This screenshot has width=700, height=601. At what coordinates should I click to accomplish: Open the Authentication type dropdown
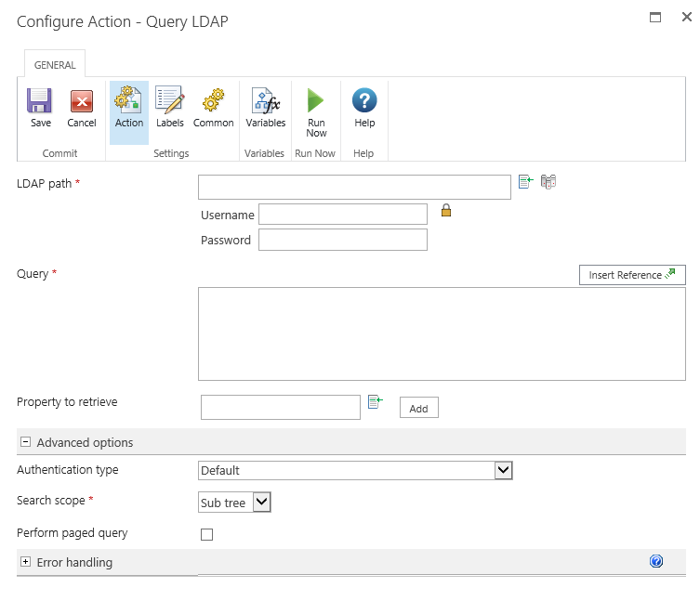click(x=503, y=471)
